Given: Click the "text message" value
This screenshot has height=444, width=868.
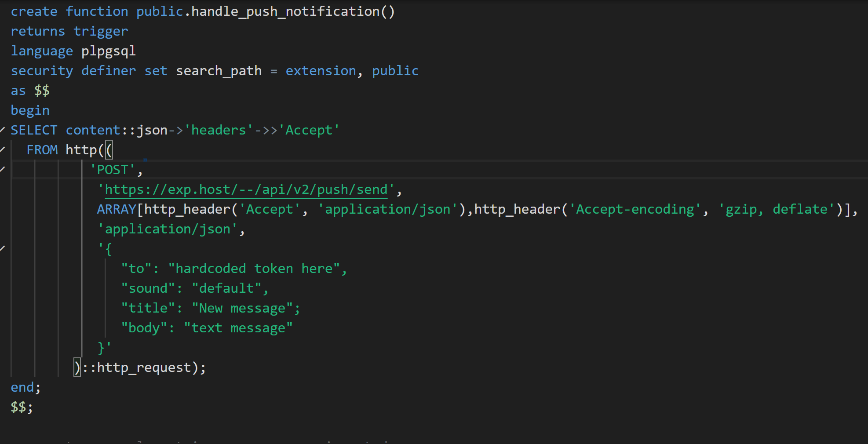Looking at the screenshot, I should (x=238, y=328).
